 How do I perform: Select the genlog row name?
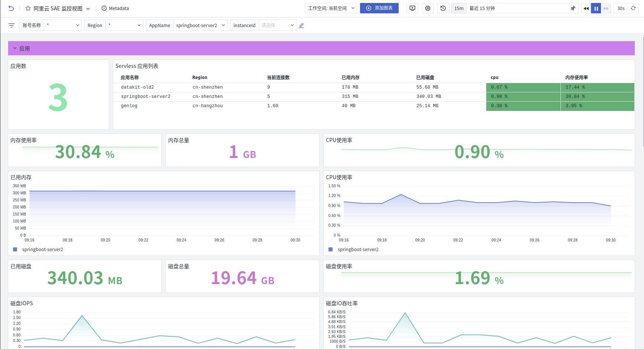tap(129, 106)
